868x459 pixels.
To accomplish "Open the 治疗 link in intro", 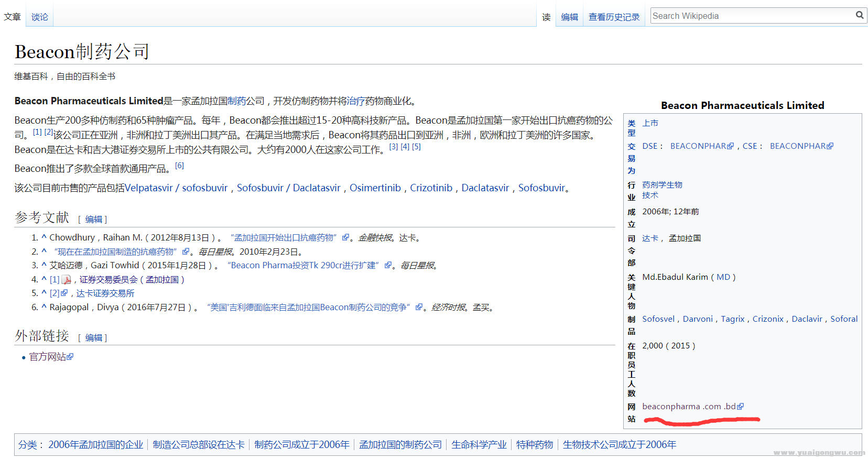I will tap(356, 101).
